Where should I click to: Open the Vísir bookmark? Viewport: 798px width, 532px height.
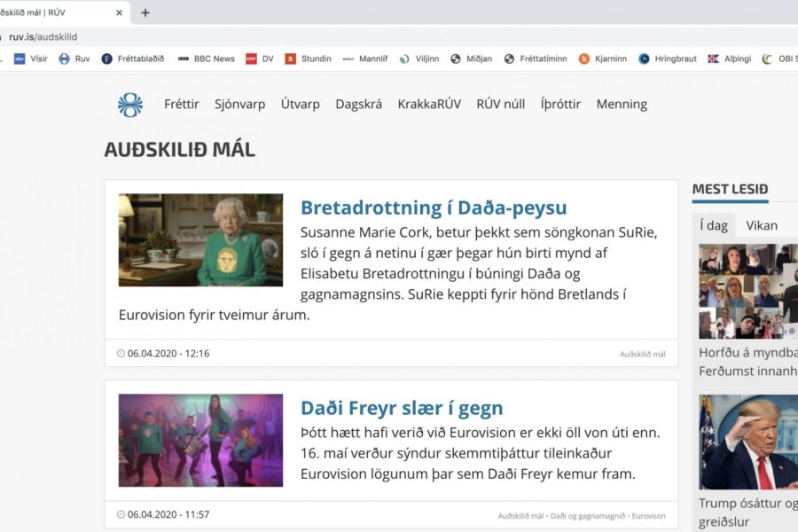(x=31, y=59)
